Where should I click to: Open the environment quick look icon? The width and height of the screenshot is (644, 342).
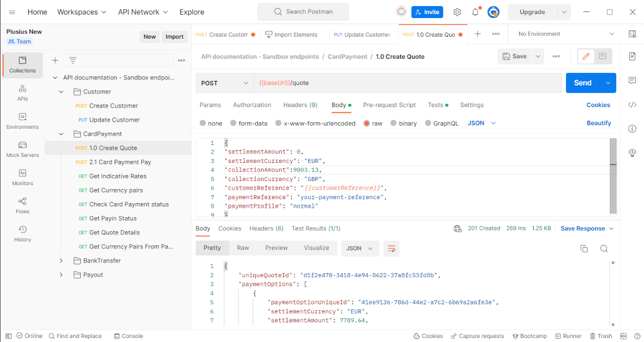(x=632, y=34)
